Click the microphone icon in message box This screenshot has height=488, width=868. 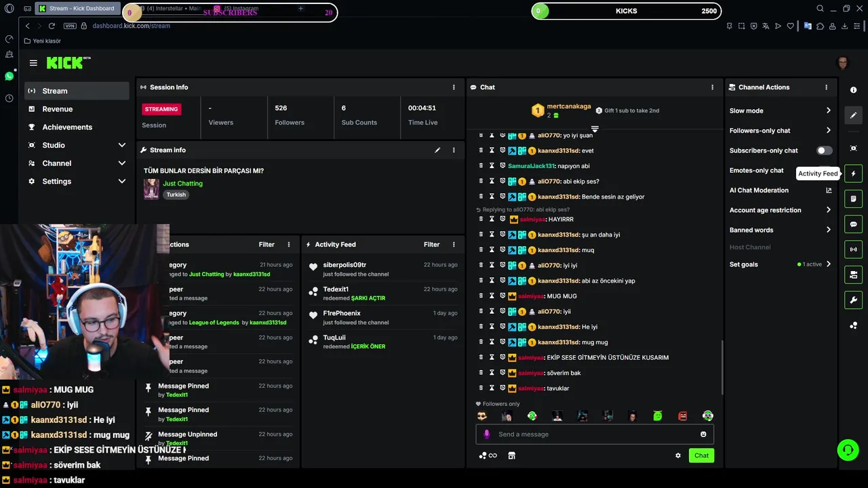[486, 434]
